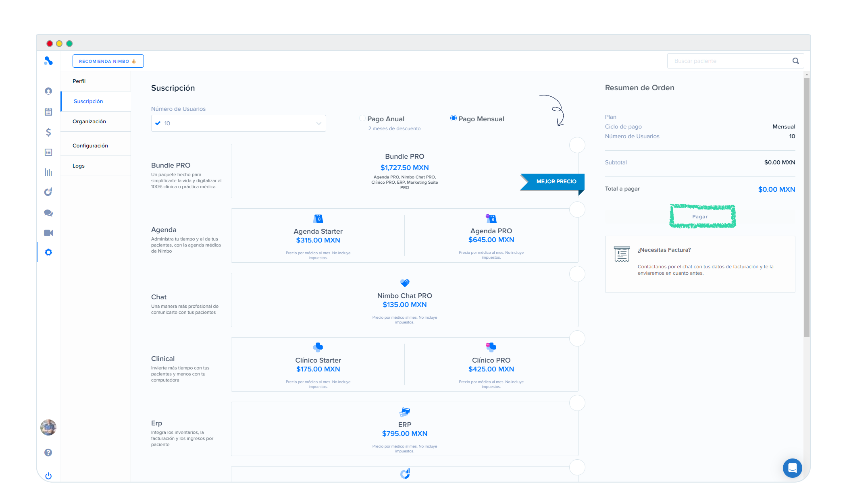847x504 pixels.
Task: Click the search magnifier icon
Action: (x=795, y=61)
